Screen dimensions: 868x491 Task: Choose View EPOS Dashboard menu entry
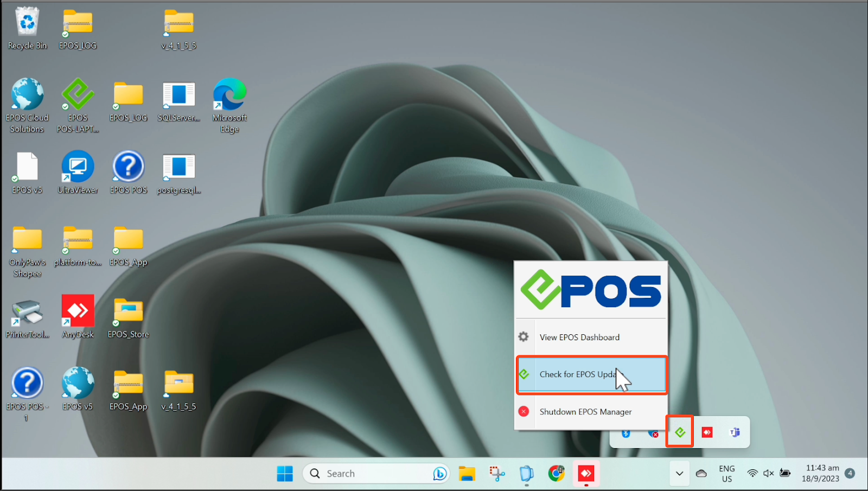(591, 337)
